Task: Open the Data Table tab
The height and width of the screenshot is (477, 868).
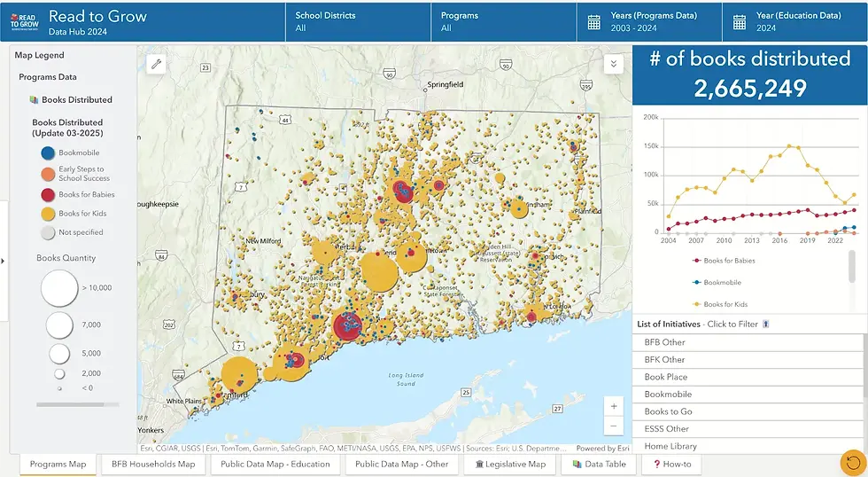Action: pyautogui.click(x=600, y=465)
